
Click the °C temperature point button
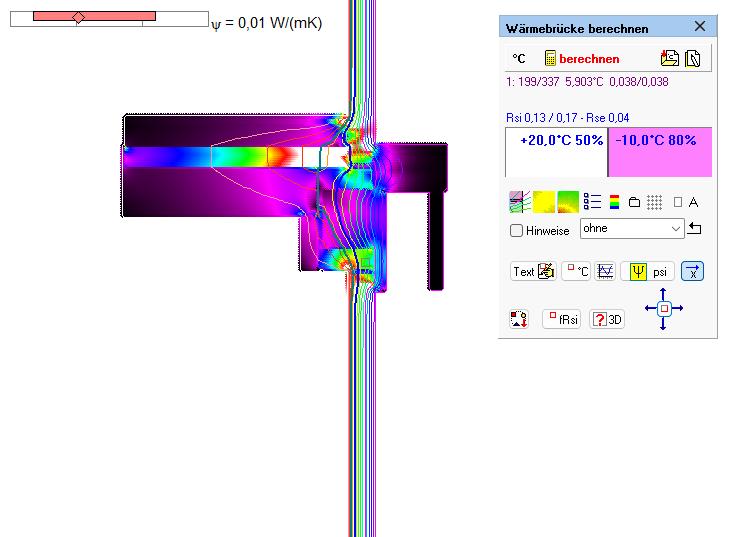point(576,272)
